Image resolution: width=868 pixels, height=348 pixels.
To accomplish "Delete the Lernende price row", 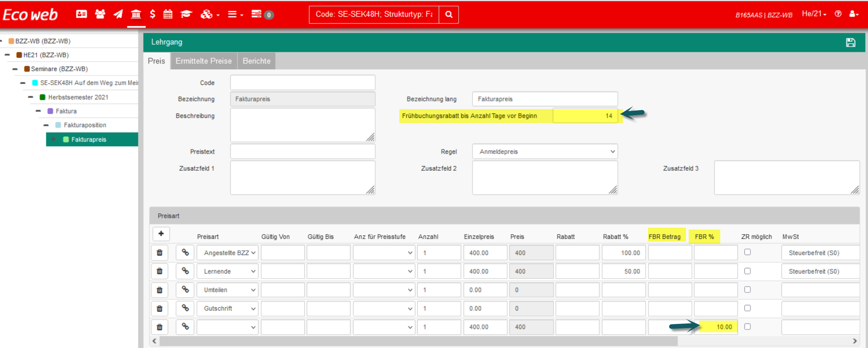I will pyautogui.click(x=160, y=271).
